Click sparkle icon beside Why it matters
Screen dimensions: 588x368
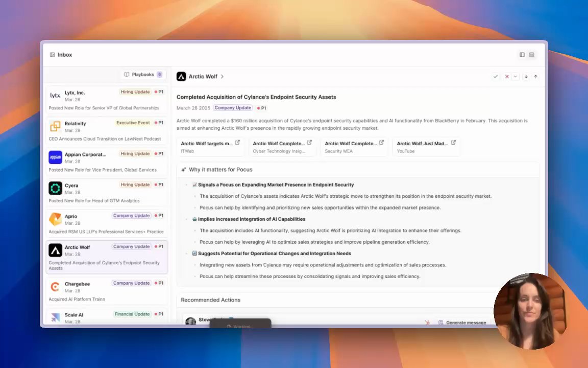tap(183, 170)
